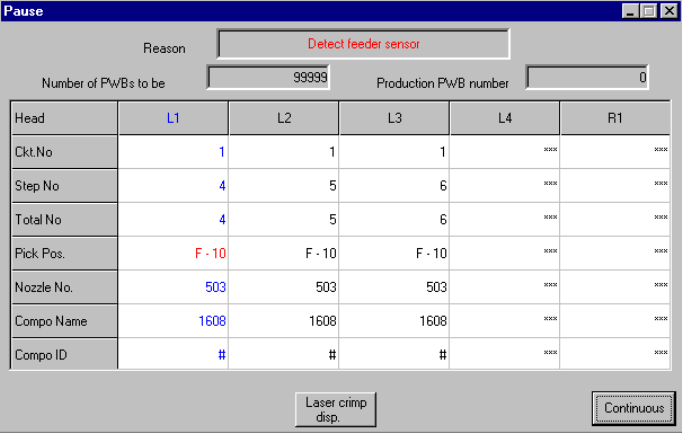Select the L2 head column header

pos(284,118)
